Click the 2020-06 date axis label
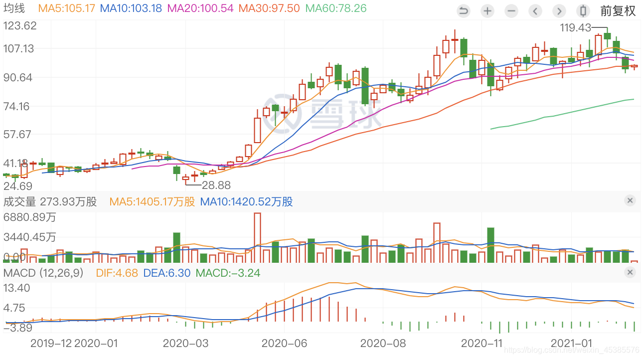644x359 pixels. coord(284,343)
